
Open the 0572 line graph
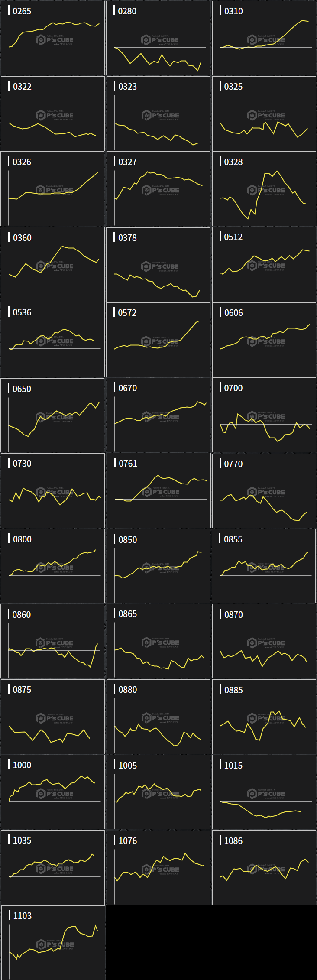pos(158,340)
